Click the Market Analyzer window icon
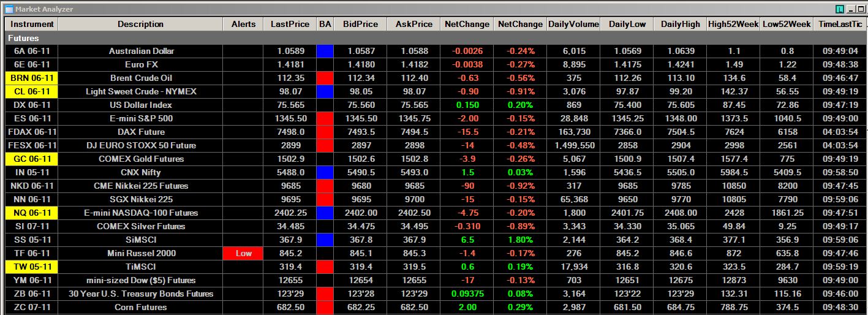The image size is (868, 315). (9, 9)
